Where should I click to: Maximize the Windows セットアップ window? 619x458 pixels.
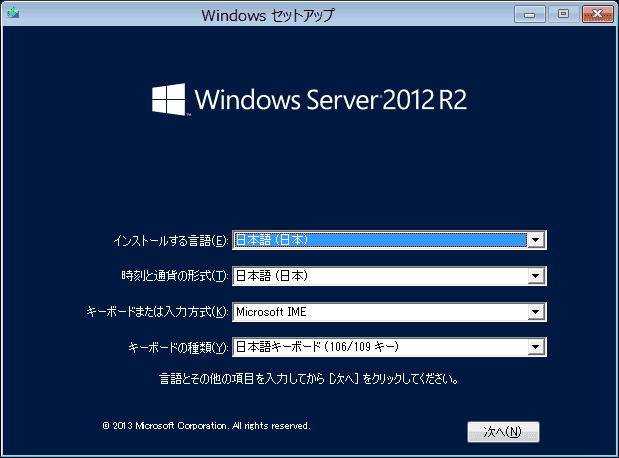563,14
